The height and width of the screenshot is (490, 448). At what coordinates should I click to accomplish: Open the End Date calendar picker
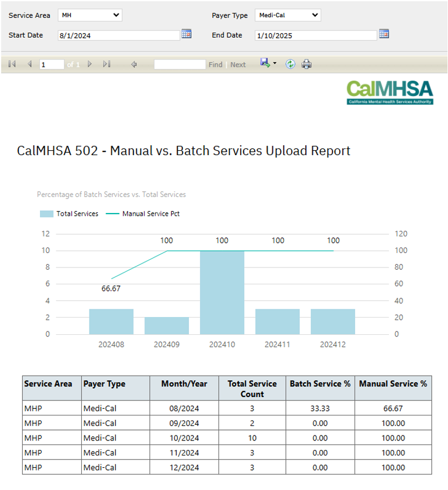pyautogui.click(x=384, y=34)
